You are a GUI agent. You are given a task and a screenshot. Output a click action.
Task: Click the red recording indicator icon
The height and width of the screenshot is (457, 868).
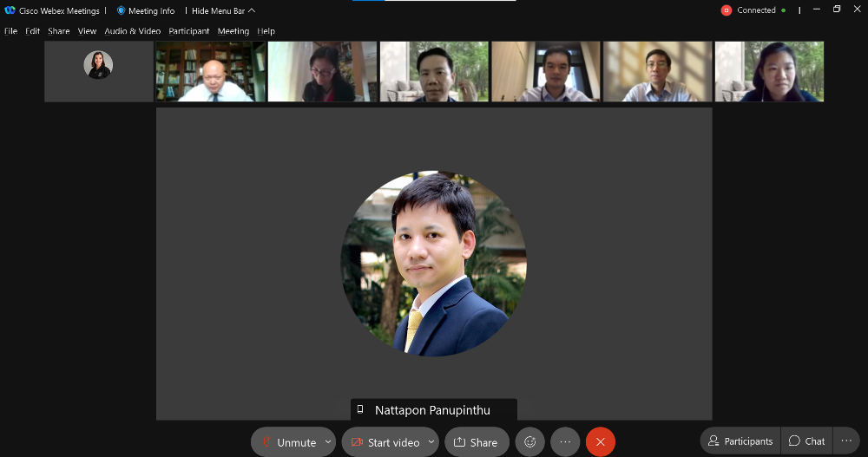coord(727,10)
